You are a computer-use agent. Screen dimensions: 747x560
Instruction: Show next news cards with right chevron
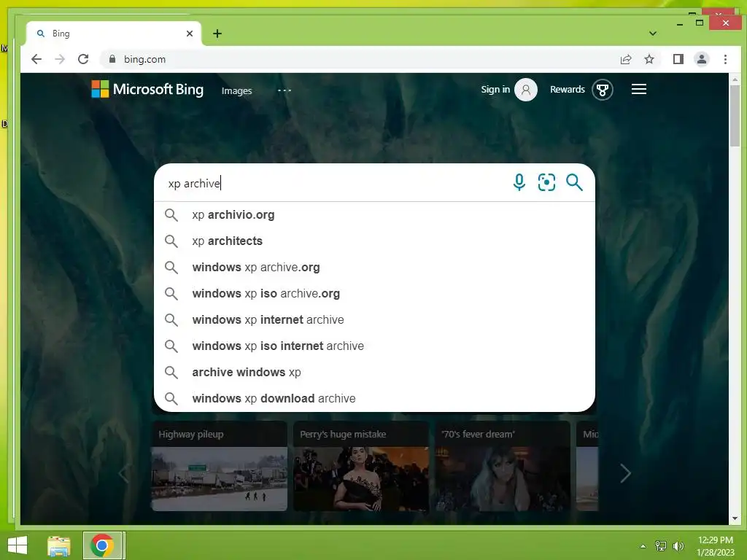pos(625,473)
